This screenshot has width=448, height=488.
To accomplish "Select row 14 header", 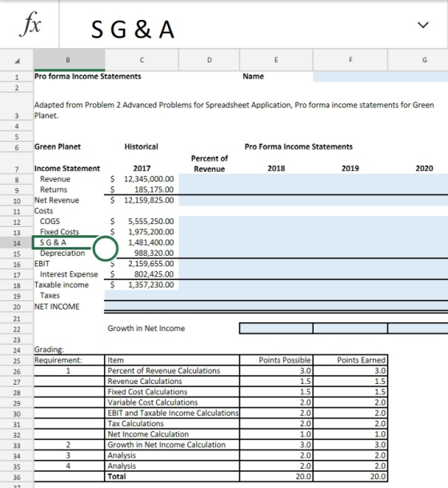I will pyautogui.click(x=17, y=243).
